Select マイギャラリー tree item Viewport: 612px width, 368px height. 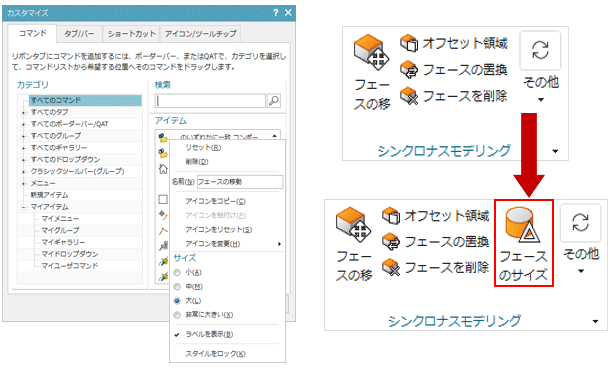click(x=63, y=242)
